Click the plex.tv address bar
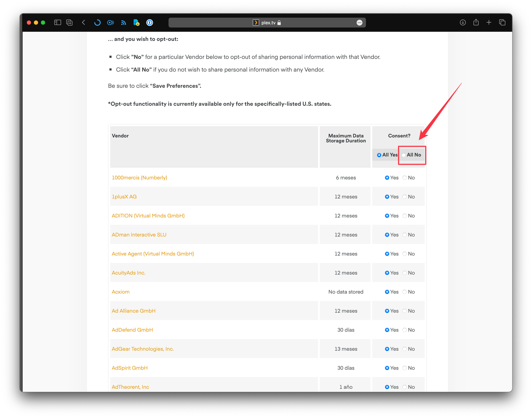The width and height of the screenshot is (532, 418). [x=267, y=23]
